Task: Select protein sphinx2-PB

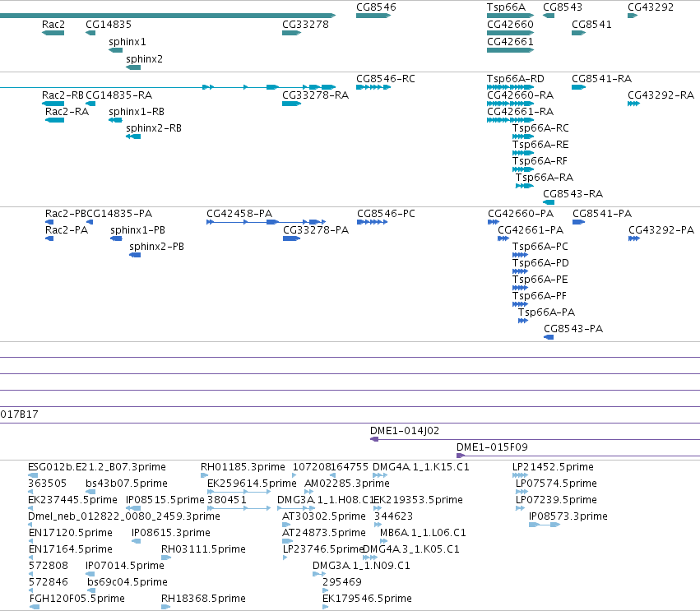Action: (135, 255)
